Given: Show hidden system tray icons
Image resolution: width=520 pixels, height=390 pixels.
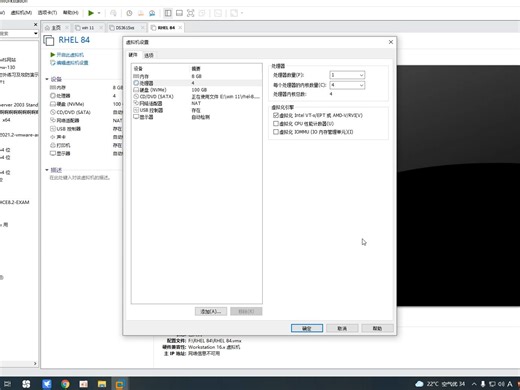Looking at the screenshot, I should coord(474,384).
